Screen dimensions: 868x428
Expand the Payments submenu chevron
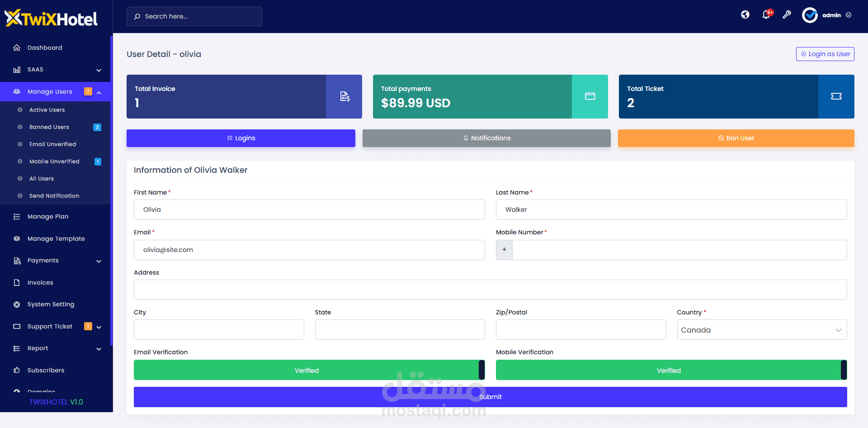[x=99, y=261]
